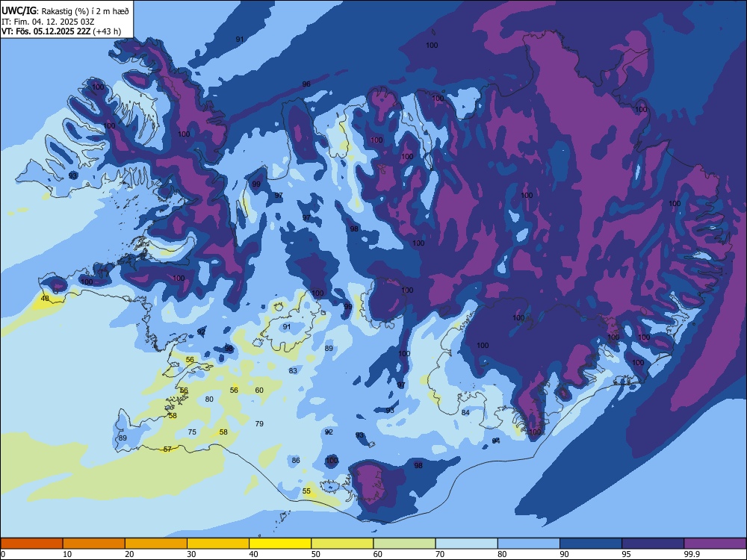The height and width of the screenshot is (560, 747).
Task: Click the '55' humidity value in yellow area
Action: click(x=306, y=491)
